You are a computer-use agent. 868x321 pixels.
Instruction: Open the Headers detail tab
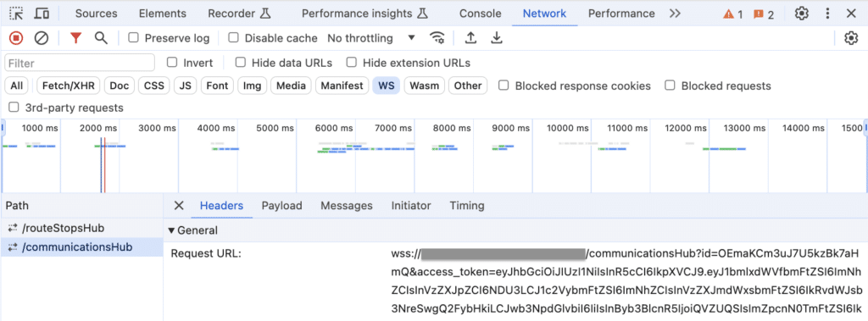click(x=221, y=206)
